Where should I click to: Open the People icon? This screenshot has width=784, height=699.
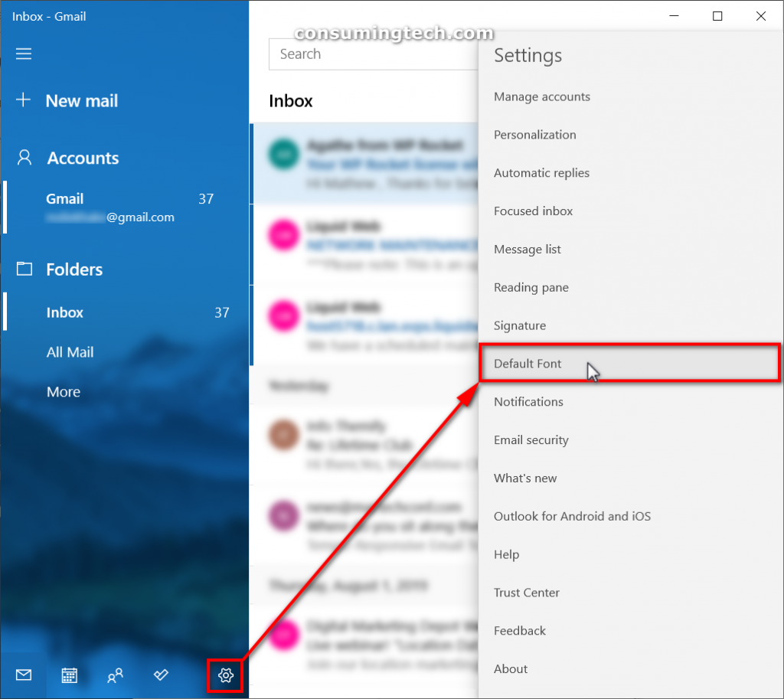click(x=115, y=676)
